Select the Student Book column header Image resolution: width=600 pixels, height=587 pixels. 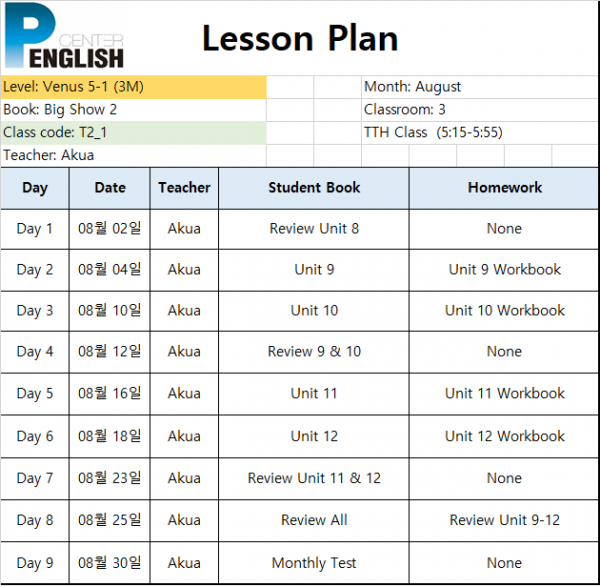(x=314, y=188)
